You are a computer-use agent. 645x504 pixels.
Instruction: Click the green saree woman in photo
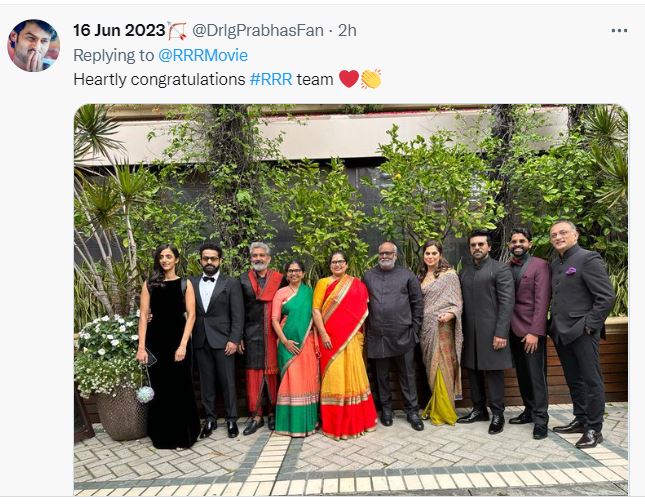click(x=295, y=348)
